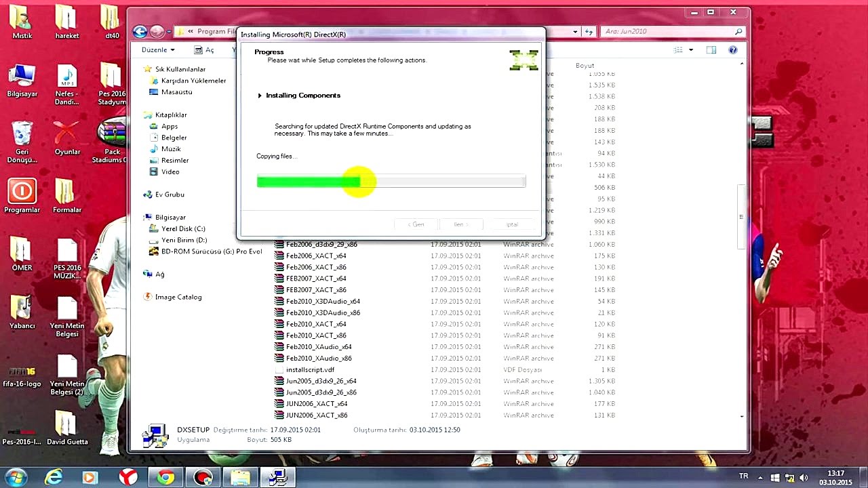Open Kitaplıklar in navigation pane
This screenshot has height=488, width=868.
[171, 115]
